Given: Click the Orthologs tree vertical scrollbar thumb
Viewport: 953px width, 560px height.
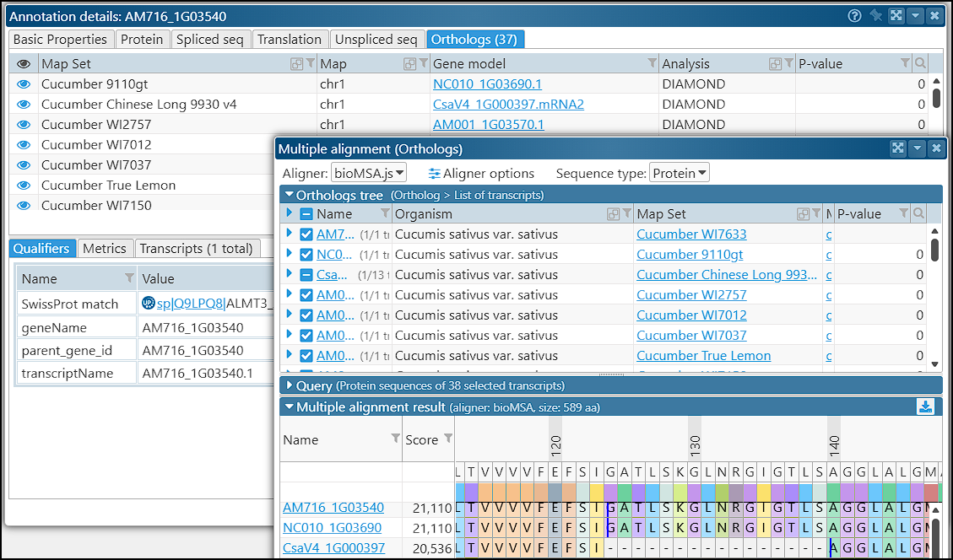Looking at the screenshot, I should 934,250.
